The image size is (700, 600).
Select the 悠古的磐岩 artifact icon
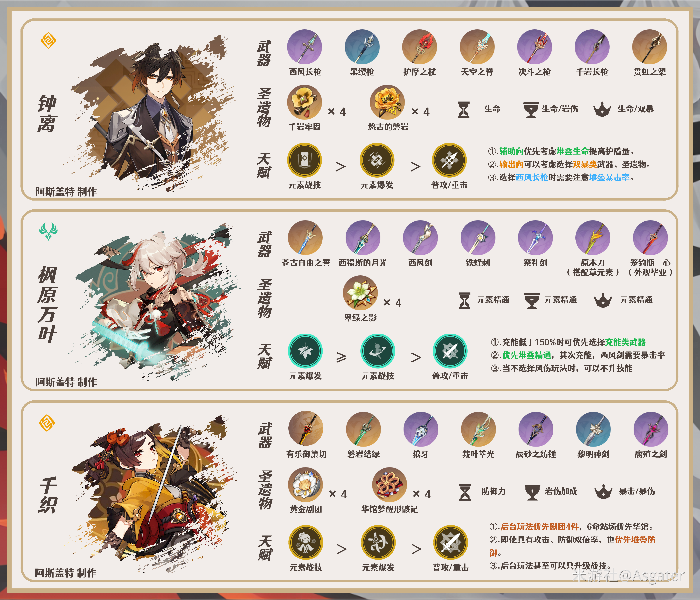387,102
